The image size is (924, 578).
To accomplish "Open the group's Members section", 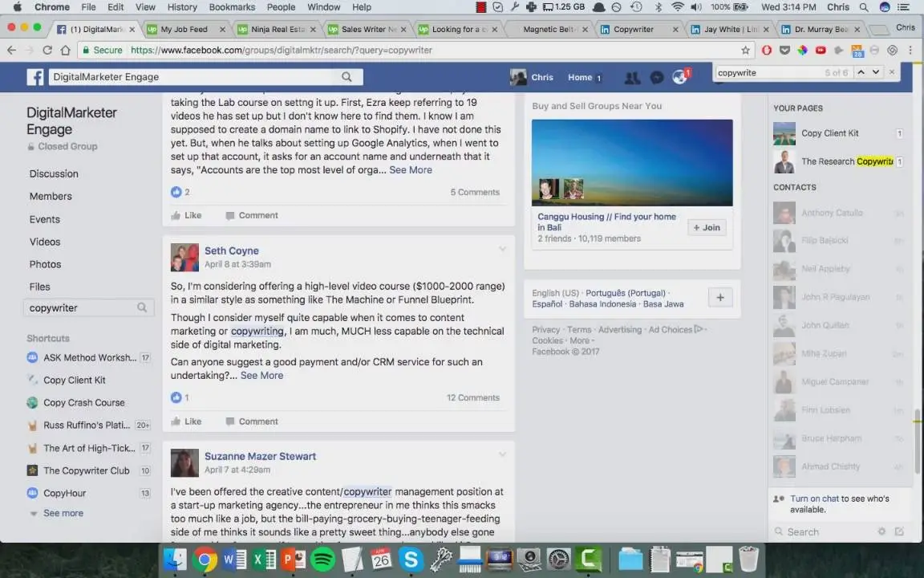I will click(x=51, y=197).
